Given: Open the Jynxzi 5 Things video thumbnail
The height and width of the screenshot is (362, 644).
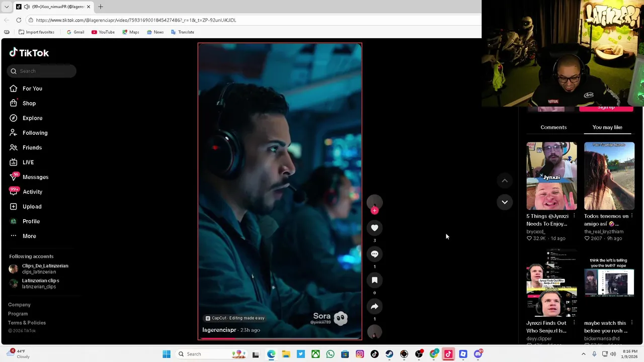Looking at the screenshot, I should (x=551, y=176).
